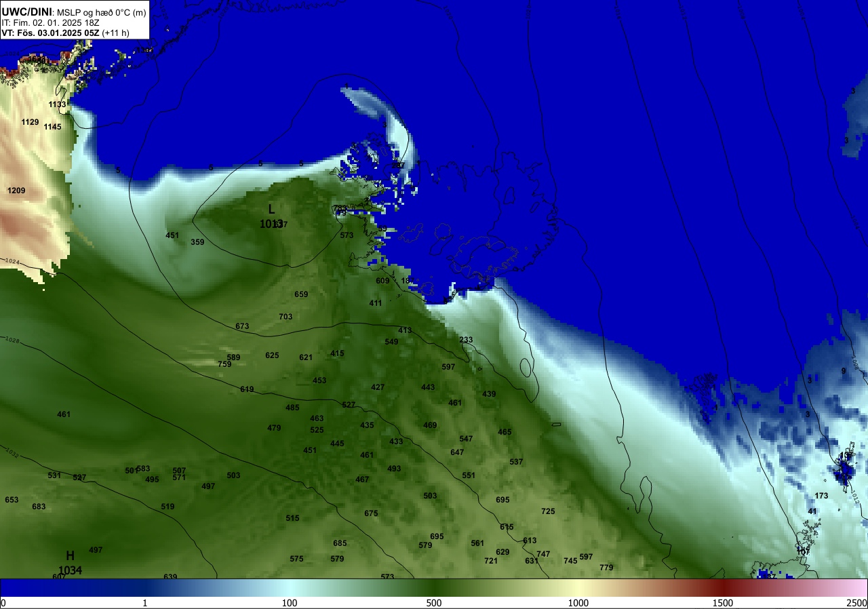Viewport: 868px width, 609px height.
Task: Select the 551 map value
Action: (469, 475)
